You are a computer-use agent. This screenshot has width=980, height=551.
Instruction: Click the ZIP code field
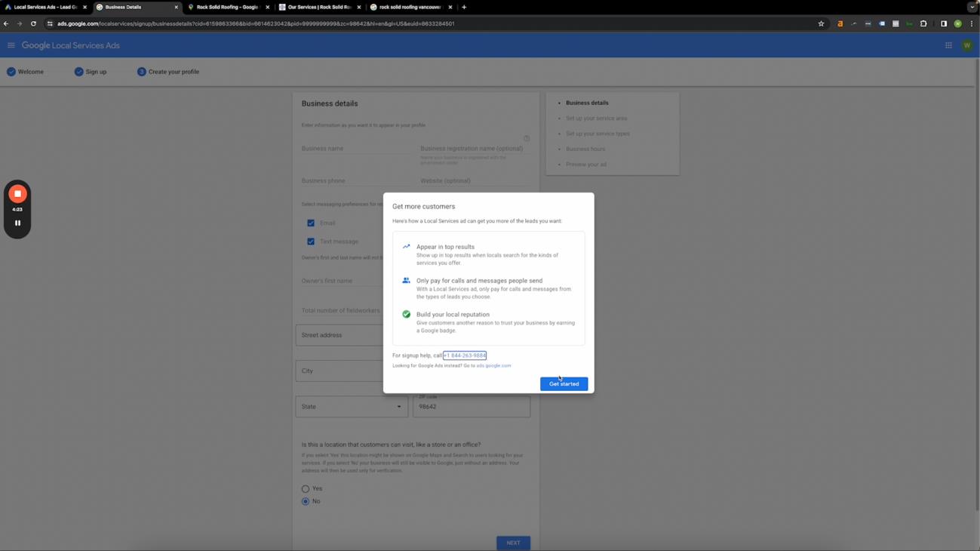click(472, 407)
